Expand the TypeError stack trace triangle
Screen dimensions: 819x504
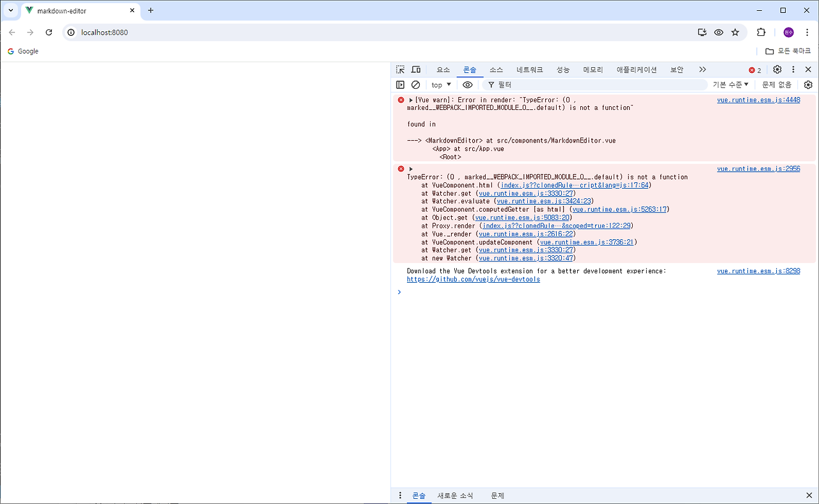(411, 169)
